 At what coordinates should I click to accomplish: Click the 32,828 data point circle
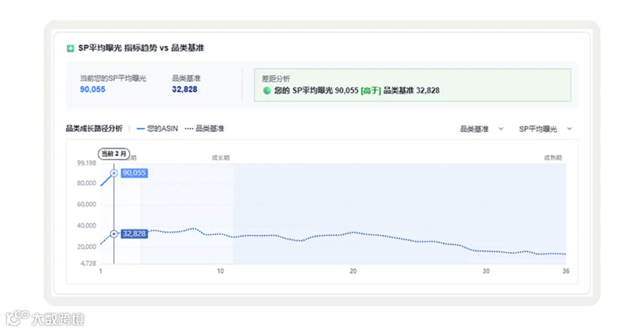(114, 234)
